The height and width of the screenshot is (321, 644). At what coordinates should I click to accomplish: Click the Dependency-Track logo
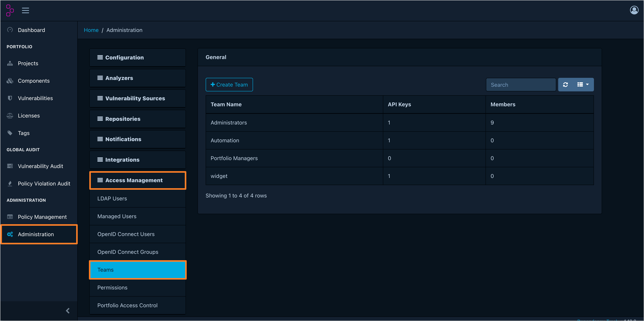click(10, 10)
